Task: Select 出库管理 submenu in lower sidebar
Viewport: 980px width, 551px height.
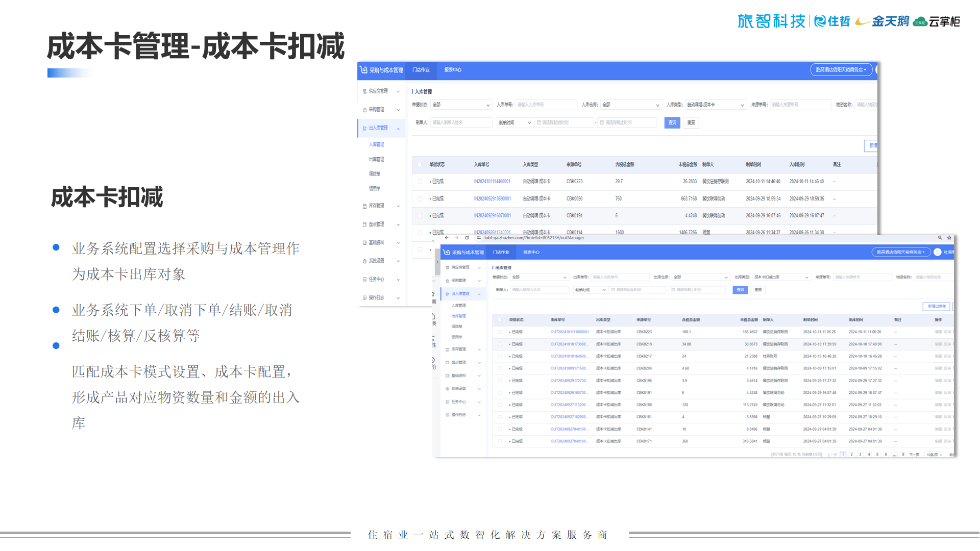Action: 458,316
